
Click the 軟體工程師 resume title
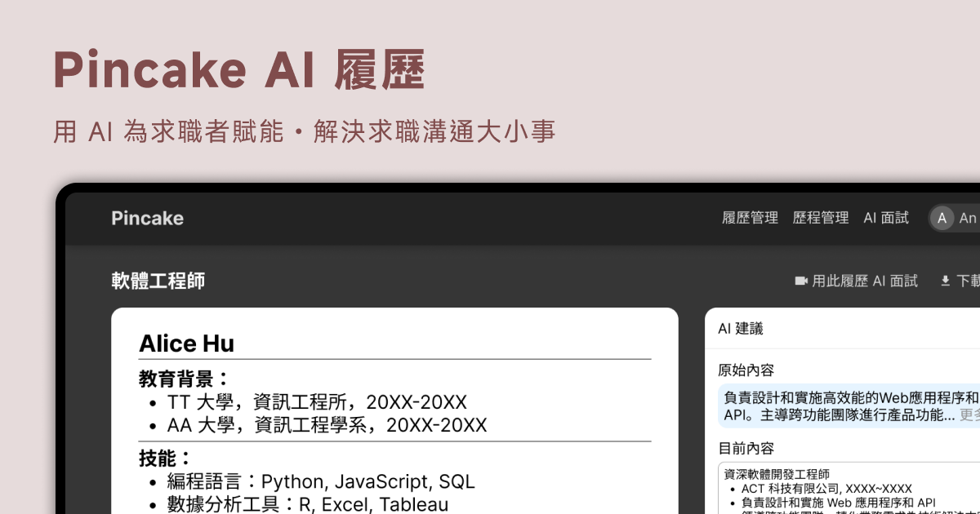point(158,281)
